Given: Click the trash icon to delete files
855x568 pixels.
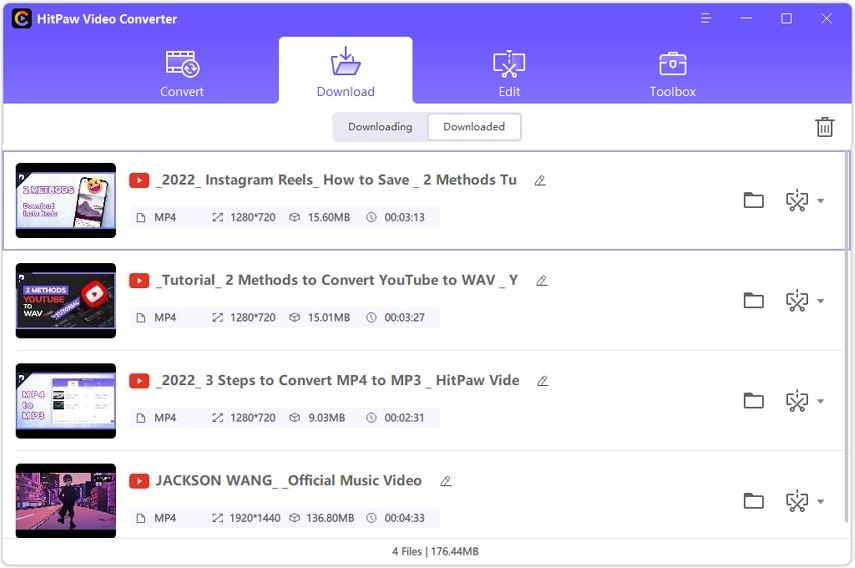Looking at the screenshot, I should coord(824,126).
